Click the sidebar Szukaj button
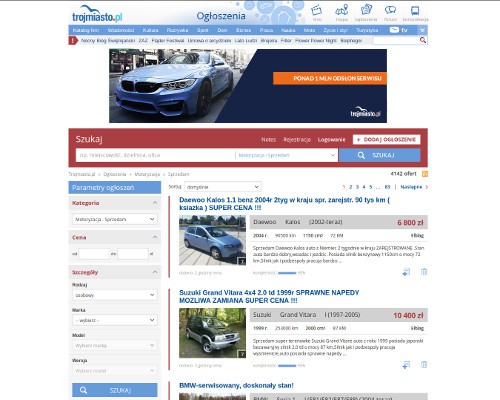500x400 pixels. 115,390
